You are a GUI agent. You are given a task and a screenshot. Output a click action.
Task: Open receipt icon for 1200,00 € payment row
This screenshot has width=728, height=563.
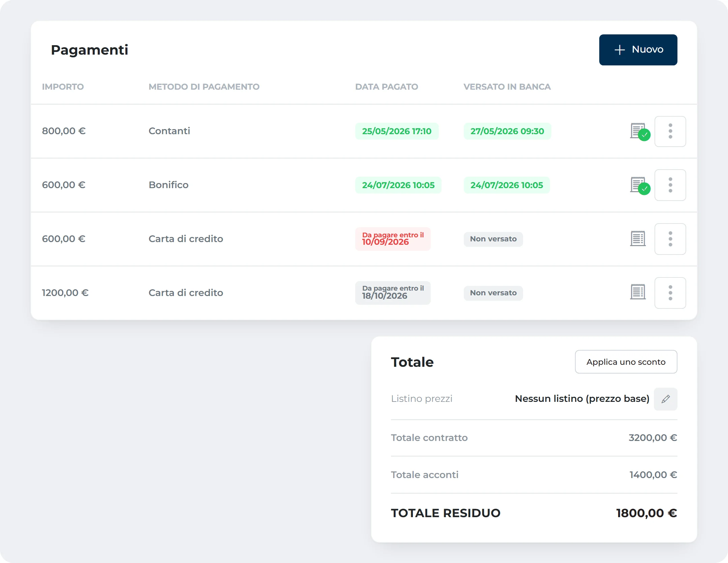coord(638,292)
